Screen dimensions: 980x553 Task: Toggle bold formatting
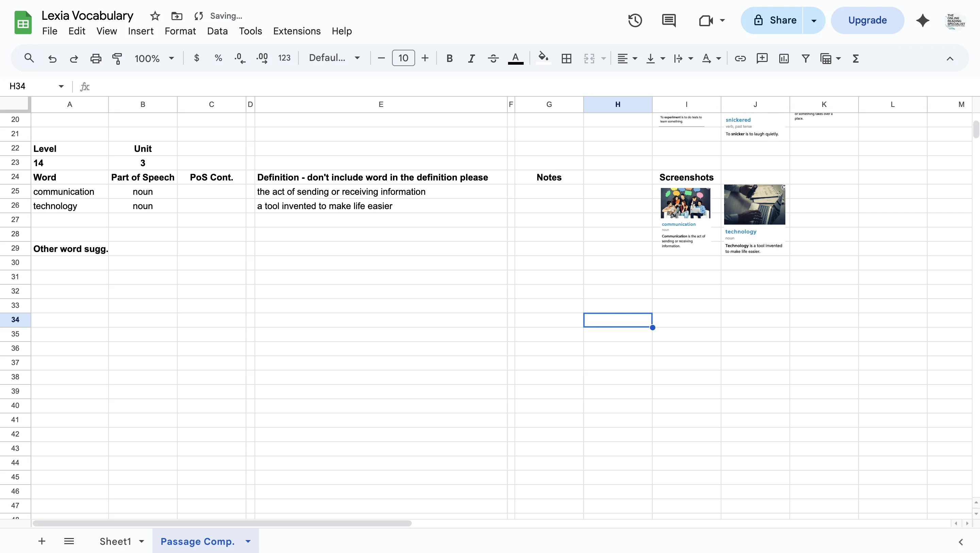coord(449,58)
